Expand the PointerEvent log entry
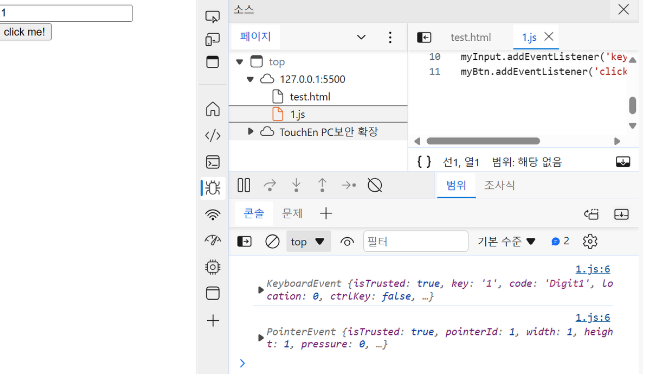This screenshot has height=390, width=646. pos(260,338)
